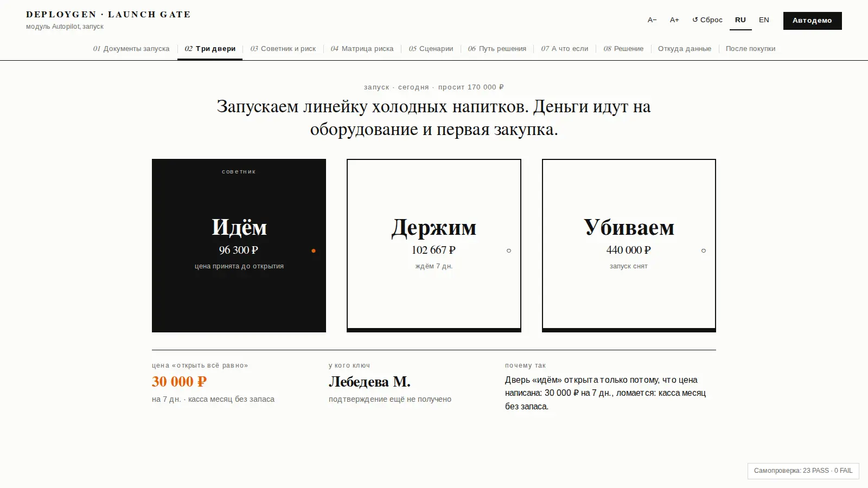This screenshot has height=488, width=868.
Task: Choose the Идём door card
Action: tap(239, 246)
